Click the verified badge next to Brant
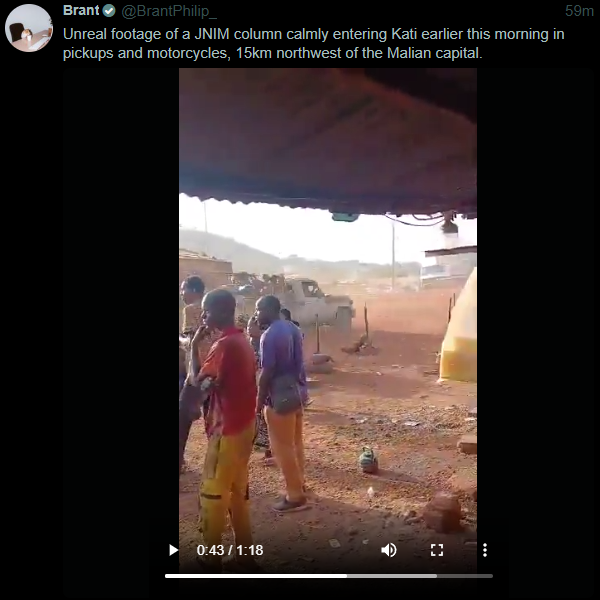This screenshot has width=600, height=600. 109,11
